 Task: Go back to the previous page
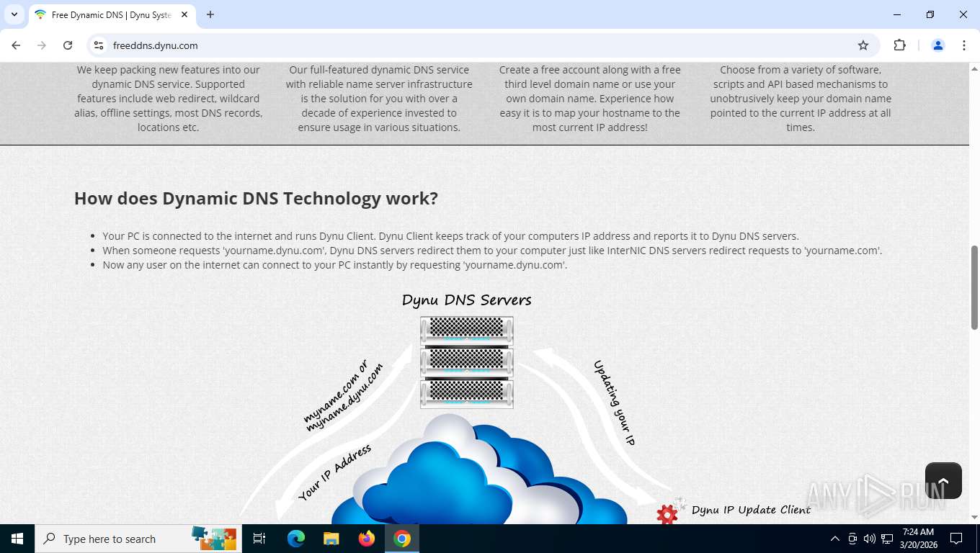(16, 45)
